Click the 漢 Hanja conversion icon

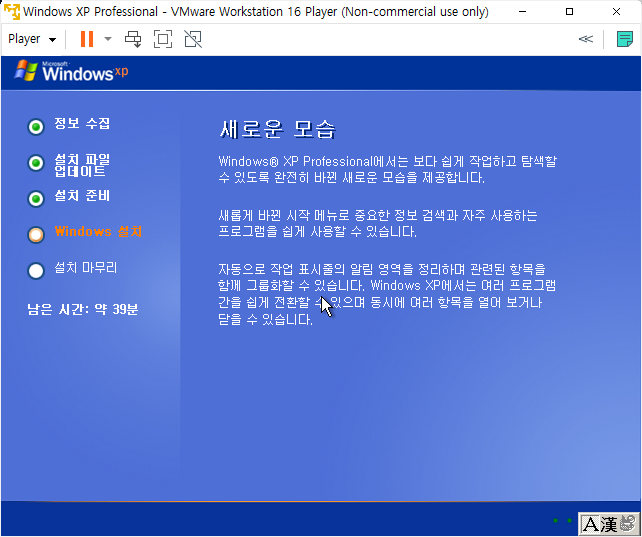tap(609, 524)
